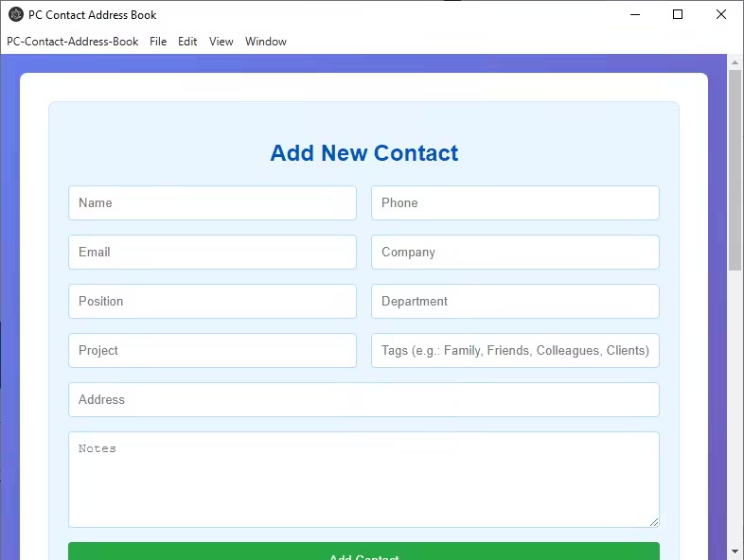Image resolution: width=744 pixels, height=560 pixels.
Task: Click the Company input field
Action: pos(515,253)
